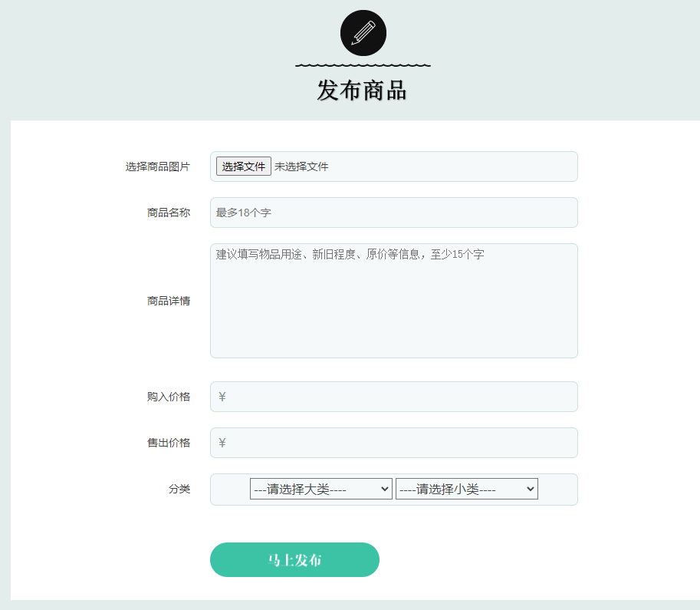Click the 商品名称 field label
The image size is (700, 610).
[170, 213]
